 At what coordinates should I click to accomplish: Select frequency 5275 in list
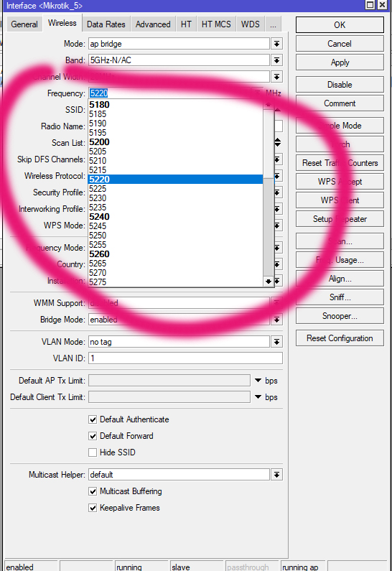click(x=175, y=282)
